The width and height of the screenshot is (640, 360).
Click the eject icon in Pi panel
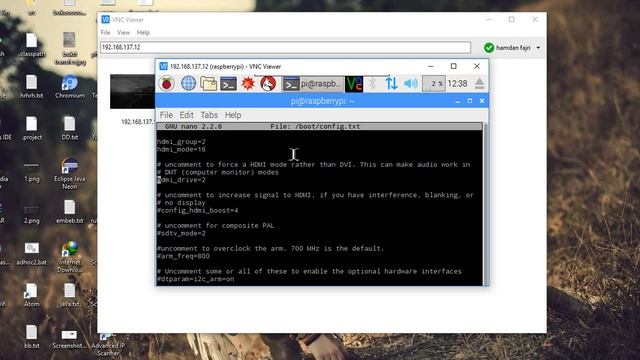click(479, 84)
